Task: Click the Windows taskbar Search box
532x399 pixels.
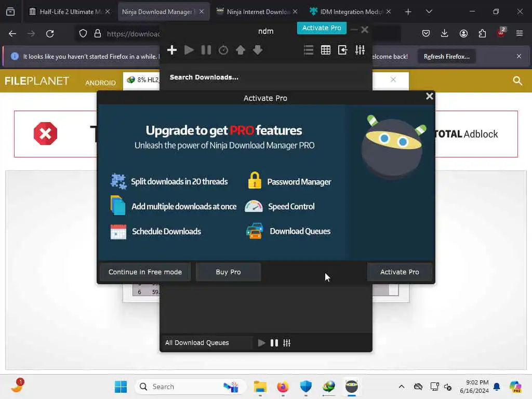Action: (191, 387)
